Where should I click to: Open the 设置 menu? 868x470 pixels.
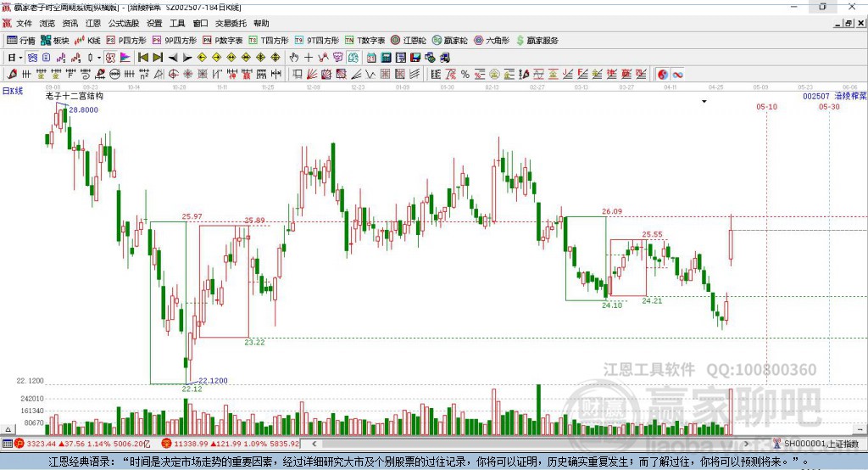[x=154, y=23]
